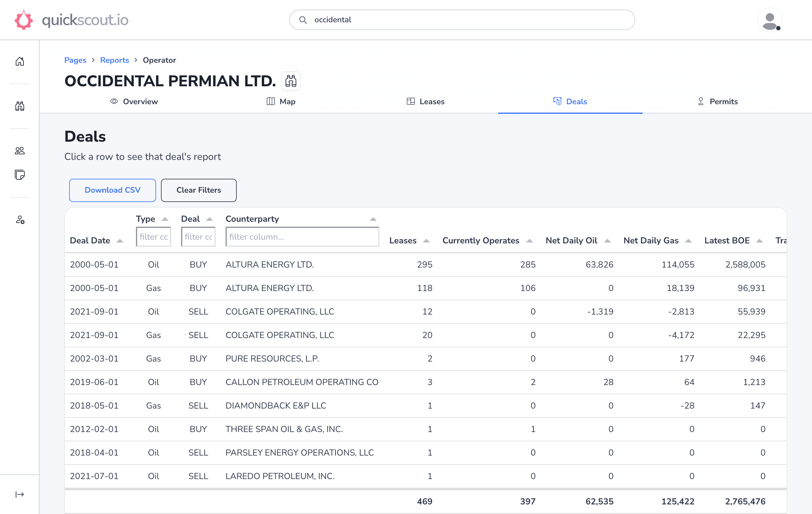Open the 2000-05-01 Oil ALTURA ENERGY deal
The image size is (812, 514).
[x=425, y=265]
